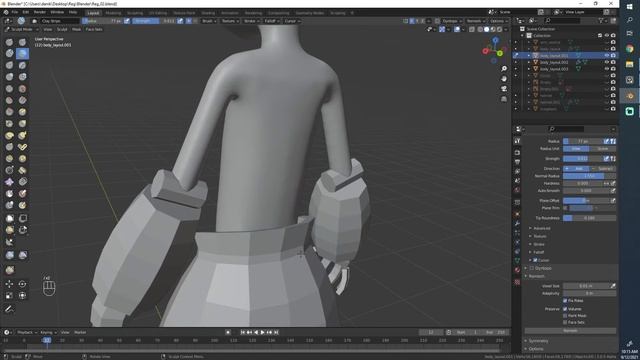Switch to the Sculpting workspace tab

click(x=135, y=13)
